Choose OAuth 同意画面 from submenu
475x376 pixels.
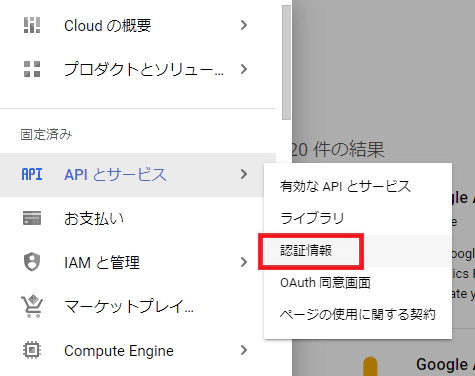tap(358, 283)
